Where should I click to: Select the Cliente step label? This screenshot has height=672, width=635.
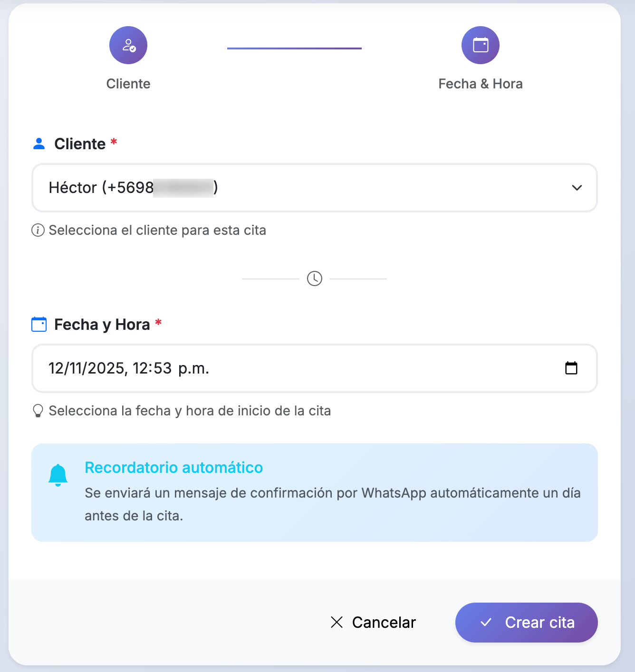[x=128, y=84]
